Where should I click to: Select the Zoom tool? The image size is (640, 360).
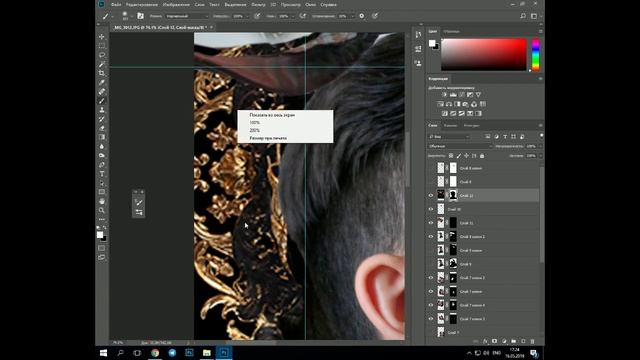[x=102, y=210]
